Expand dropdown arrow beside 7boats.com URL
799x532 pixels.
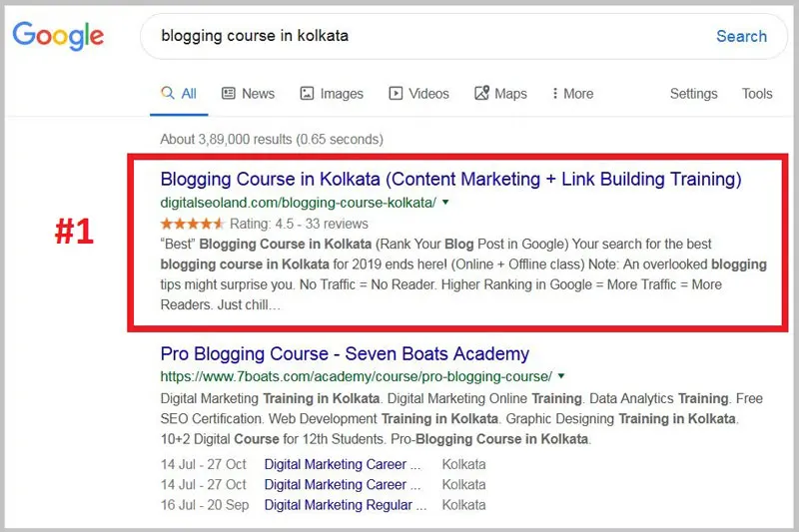tap(561, 376)
